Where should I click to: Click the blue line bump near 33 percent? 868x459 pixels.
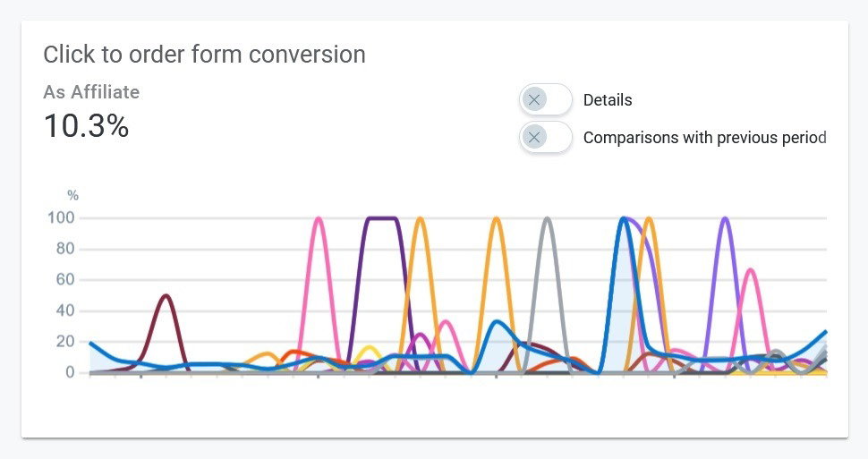(x=497, y=322)
